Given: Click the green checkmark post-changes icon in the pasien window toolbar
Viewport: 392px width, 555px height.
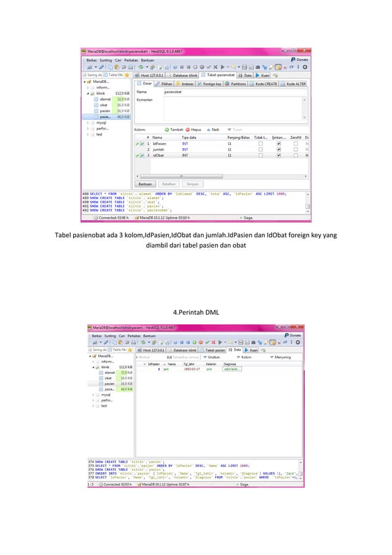Looking at the screenshot, I should click(x=207, y=342).
